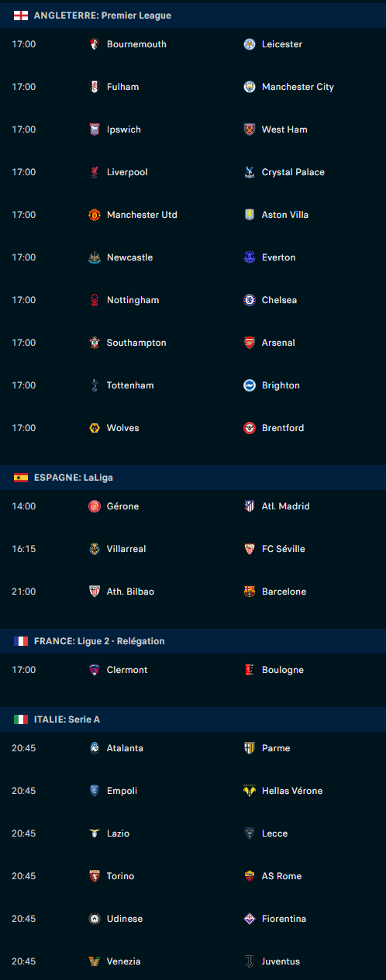
Task: Select the Liverpool team badge
Action: coord(95,172)
